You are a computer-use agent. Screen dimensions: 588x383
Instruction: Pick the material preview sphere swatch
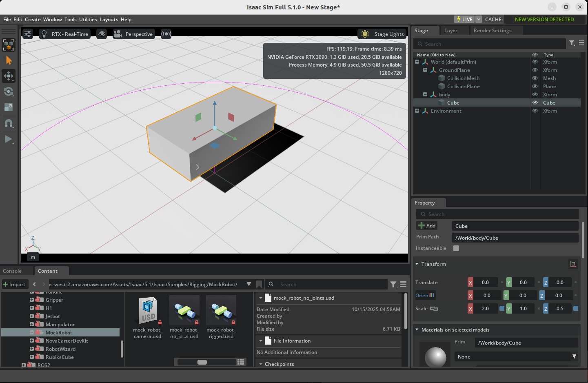[435, 356]
